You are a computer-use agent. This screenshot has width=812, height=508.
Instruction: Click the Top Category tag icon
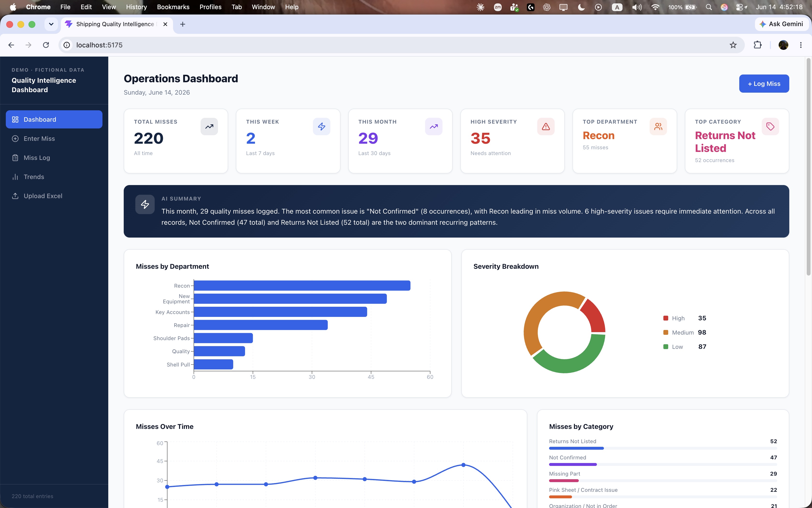tap(770, 127)
